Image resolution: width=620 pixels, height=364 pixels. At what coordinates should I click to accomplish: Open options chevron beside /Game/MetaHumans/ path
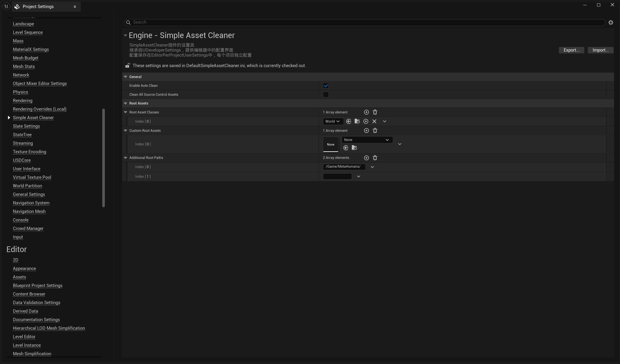point(372,167)
